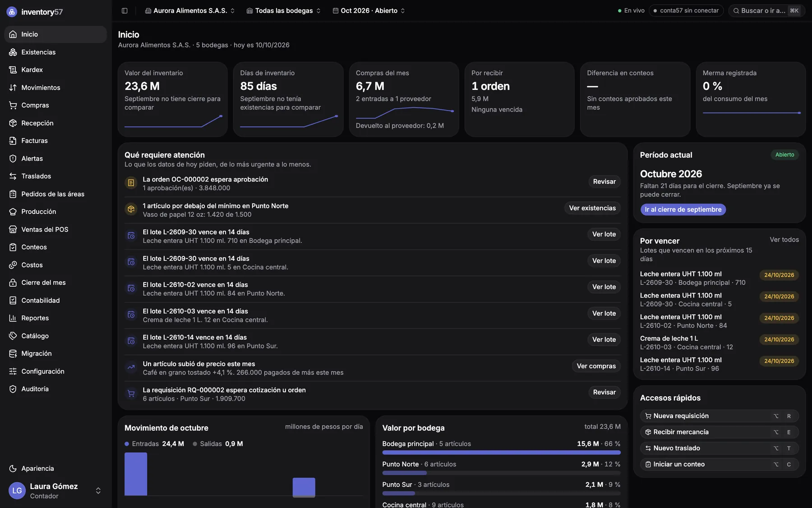Image resolution: width=812 pixels, height=508 pixels.
Task: Click Bodega principal value bar
Action: point(501,452)
